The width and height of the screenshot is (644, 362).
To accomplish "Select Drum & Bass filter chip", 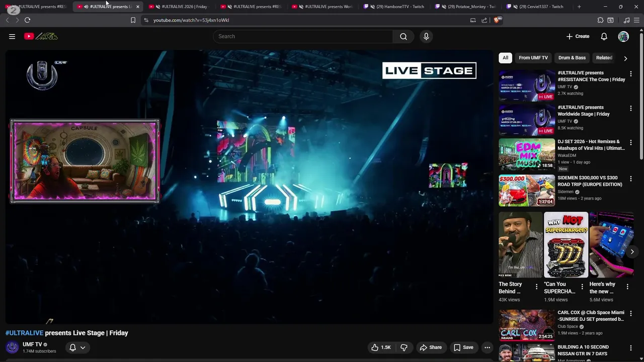I will pyautogui.click(x=572, y=58).
